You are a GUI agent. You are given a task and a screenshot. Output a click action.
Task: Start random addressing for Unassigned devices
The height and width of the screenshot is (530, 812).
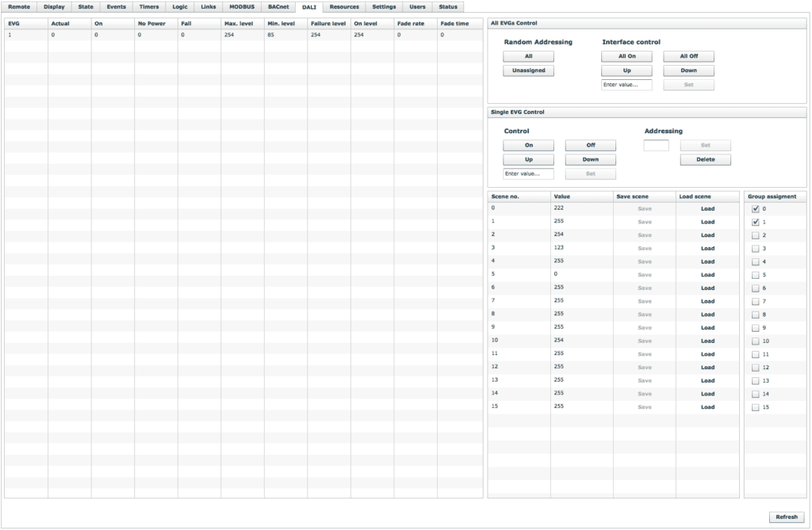point(528,71)
